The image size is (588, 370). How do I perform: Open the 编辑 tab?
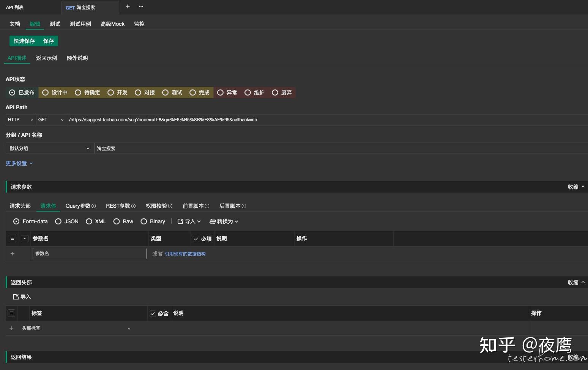point(35,24)
